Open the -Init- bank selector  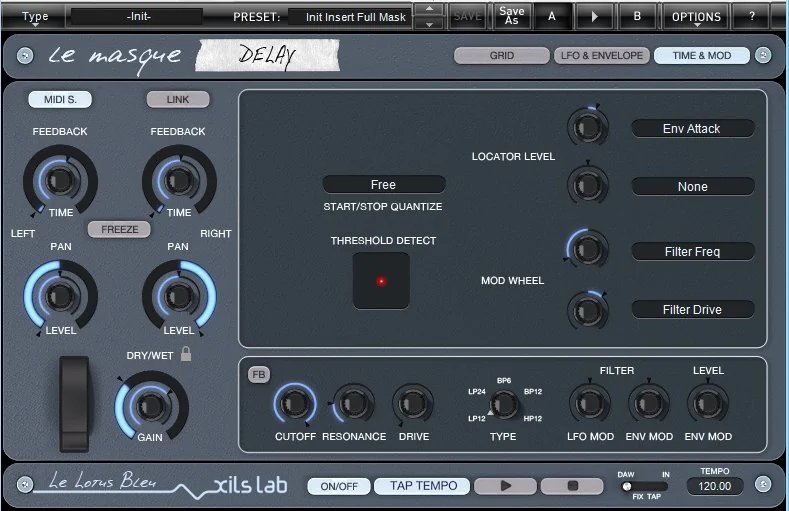pyautogui.click(x=138, y=17)
